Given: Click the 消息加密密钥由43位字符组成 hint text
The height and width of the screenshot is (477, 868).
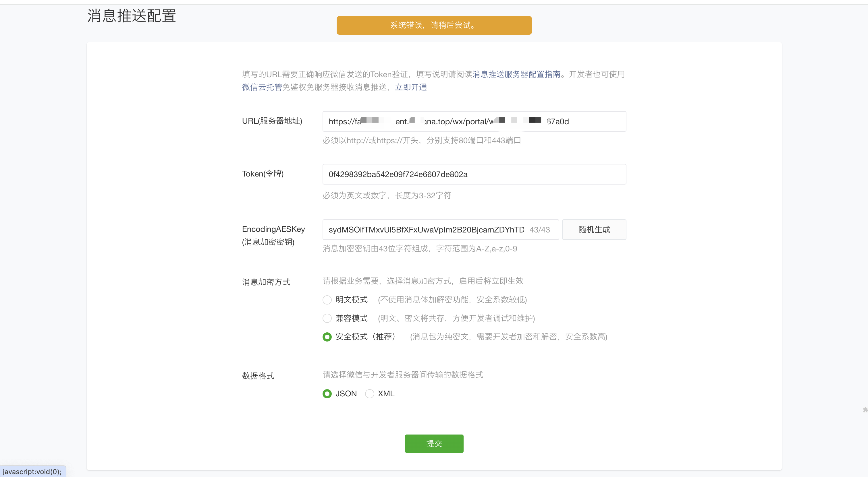Looking at the screenshot, I should 420,249.
